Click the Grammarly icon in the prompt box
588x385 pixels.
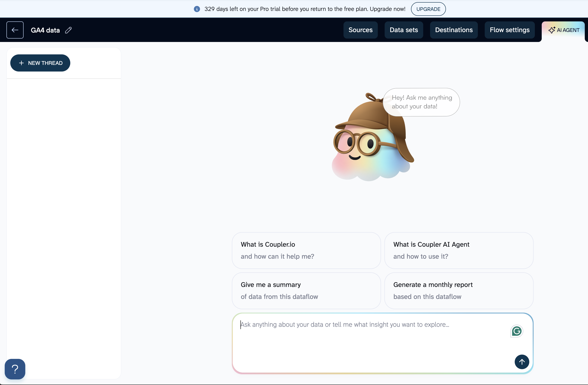coord(516,331)
